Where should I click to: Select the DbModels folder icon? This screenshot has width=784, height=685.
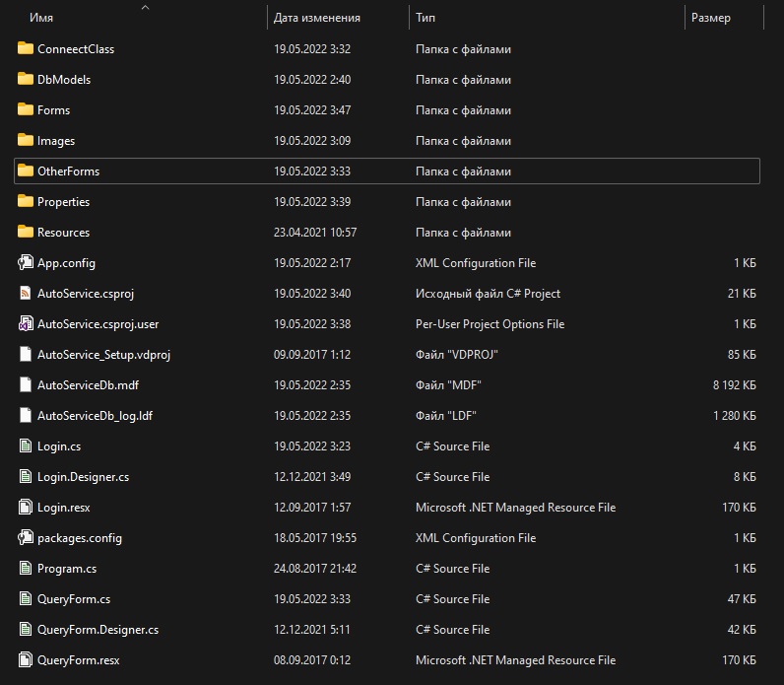[x=26, y=80]
